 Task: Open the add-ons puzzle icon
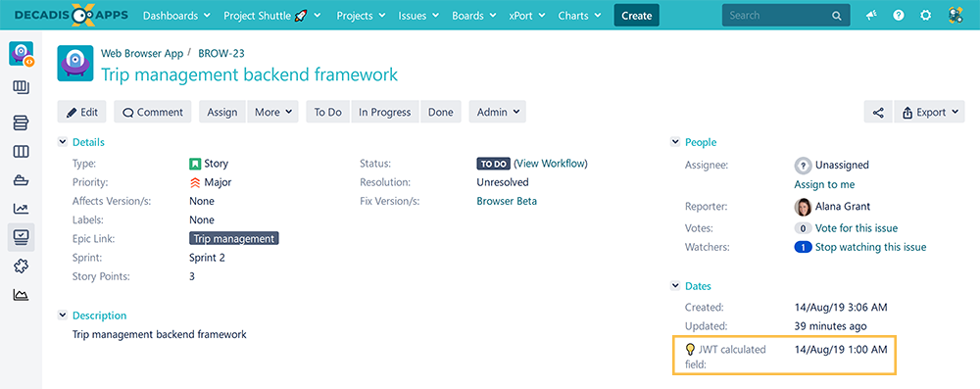coord(22,267)
